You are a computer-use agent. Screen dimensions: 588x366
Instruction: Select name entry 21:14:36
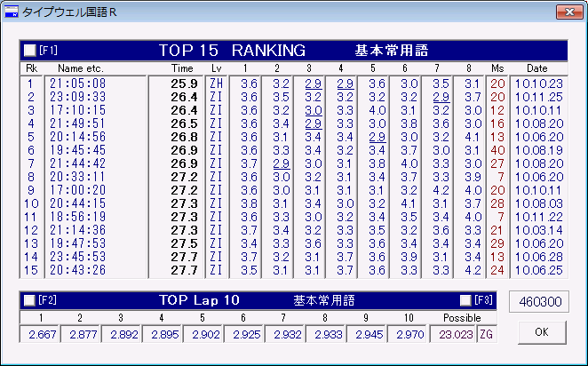click(78, 230)
